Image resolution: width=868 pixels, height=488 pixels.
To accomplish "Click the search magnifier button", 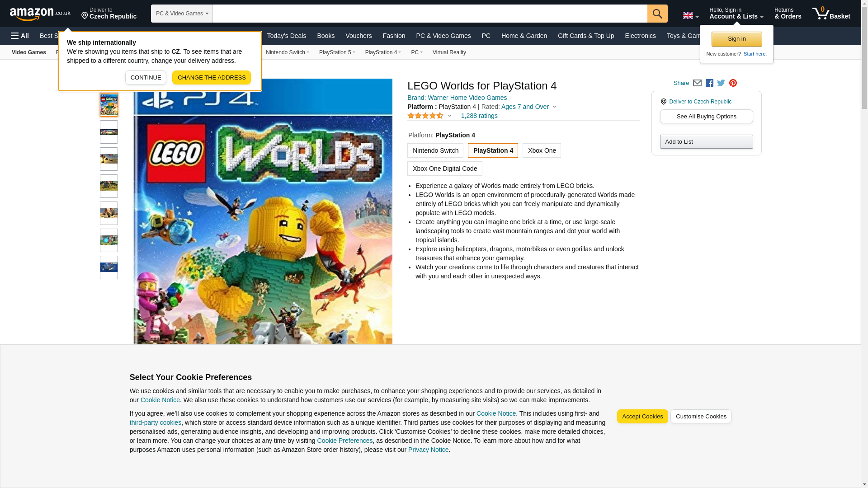I will click(x=657, y=14).
